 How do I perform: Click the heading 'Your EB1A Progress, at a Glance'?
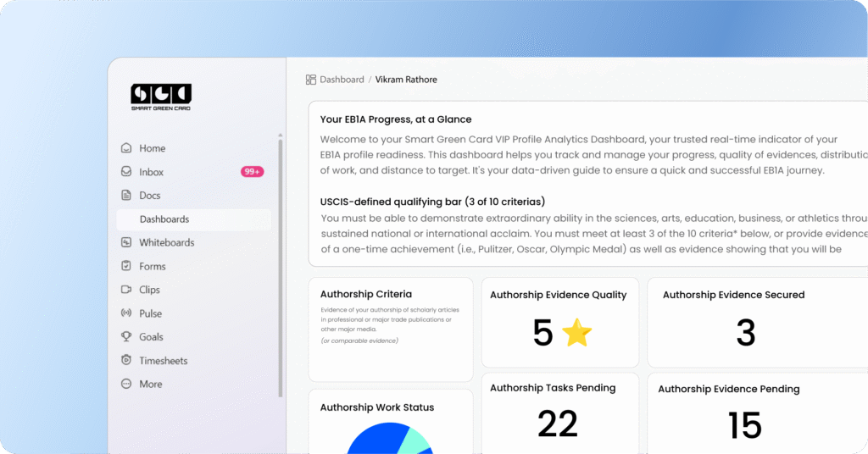396,119
